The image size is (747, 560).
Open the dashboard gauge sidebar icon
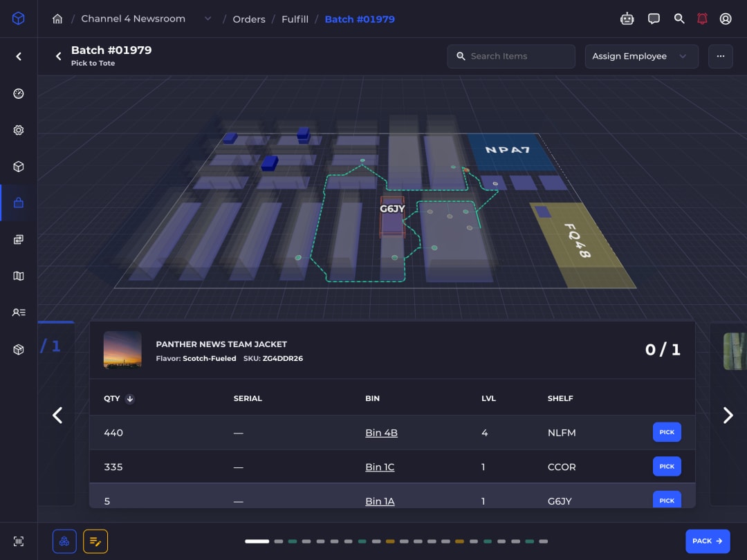(x=19, y=93)
